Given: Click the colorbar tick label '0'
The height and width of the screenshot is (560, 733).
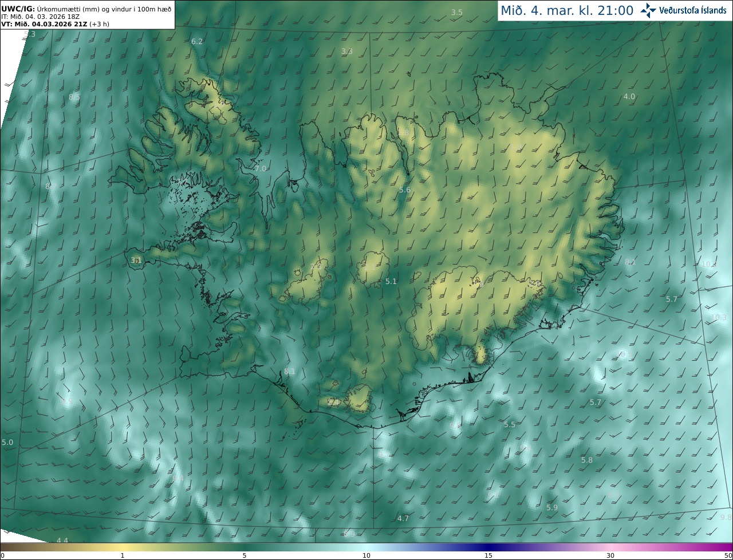Looking at the screenshot, I should [2, 555].
